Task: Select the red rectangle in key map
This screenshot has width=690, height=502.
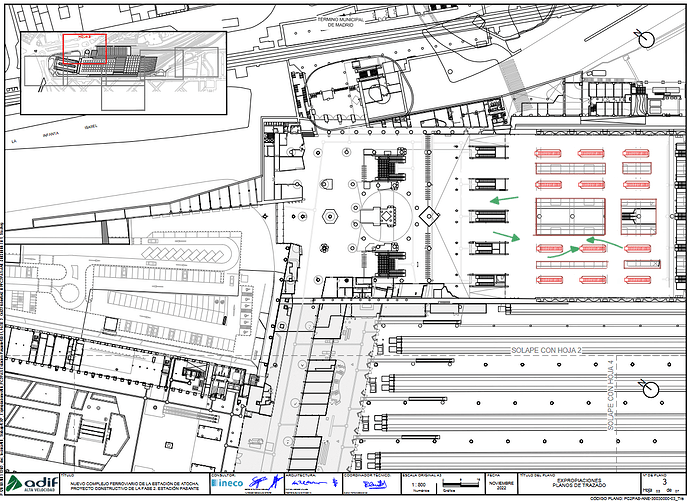Action: [84, 49]
